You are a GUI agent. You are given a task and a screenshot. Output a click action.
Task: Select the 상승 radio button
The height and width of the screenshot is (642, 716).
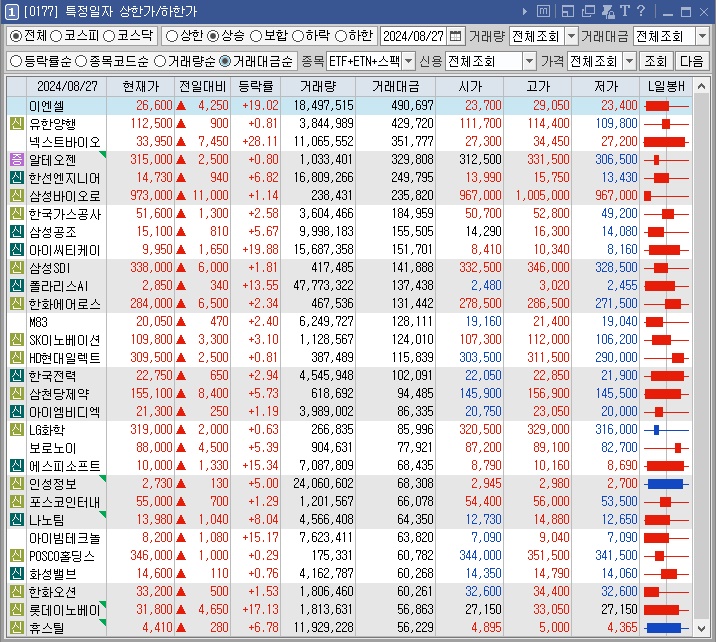[x=213, y=36]
